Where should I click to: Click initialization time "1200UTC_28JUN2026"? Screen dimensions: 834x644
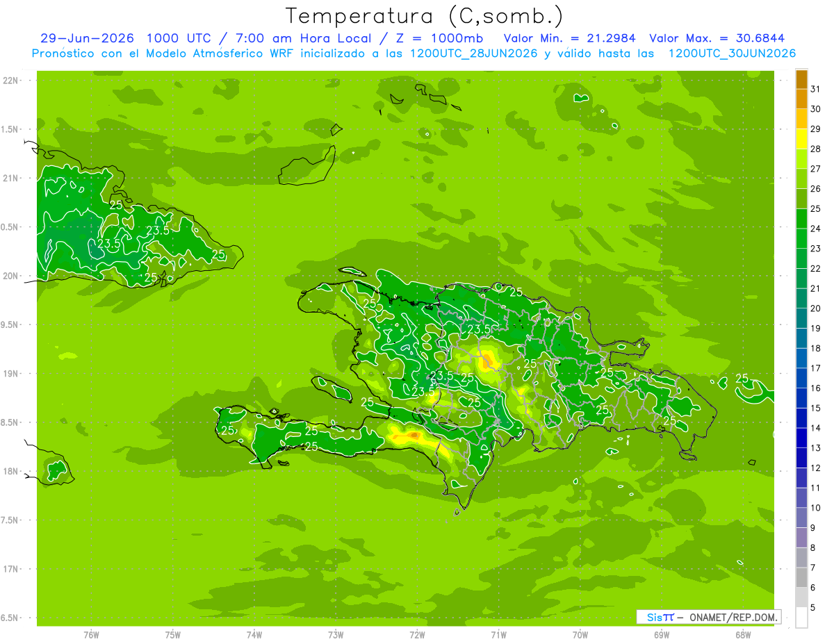click(474, 53)
